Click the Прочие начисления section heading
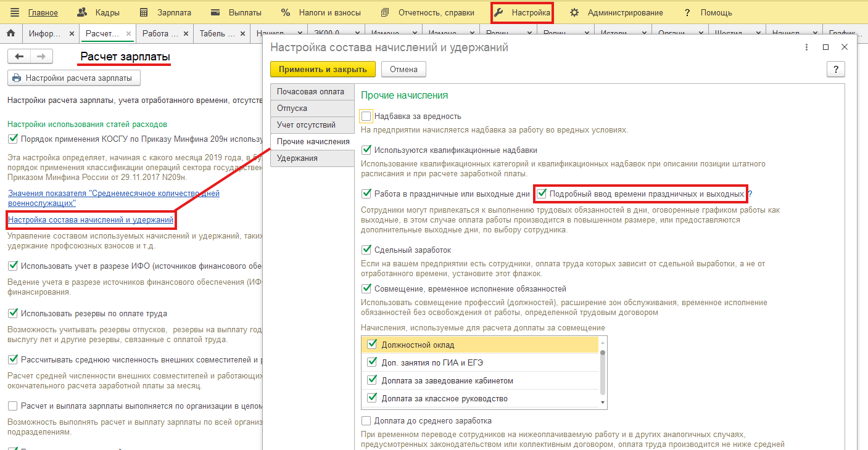Image resolution: width=868 pixels, height=450 pixels. tap(404, 96)
